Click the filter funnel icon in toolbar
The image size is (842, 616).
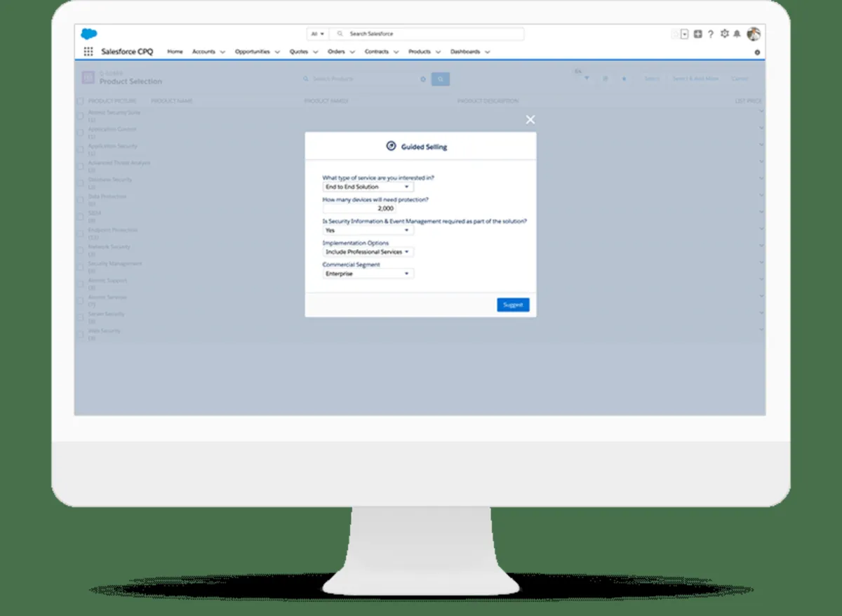(587, 79)
